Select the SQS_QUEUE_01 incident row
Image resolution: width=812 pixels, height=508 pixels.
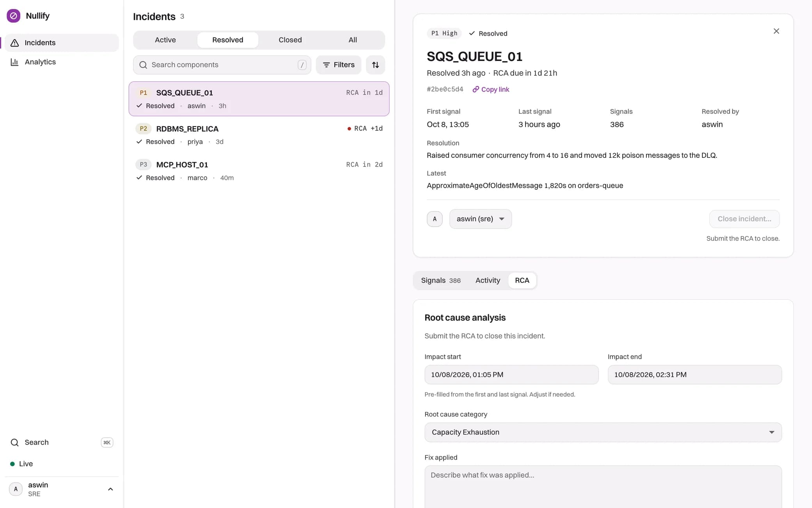(x=259, y=99)
